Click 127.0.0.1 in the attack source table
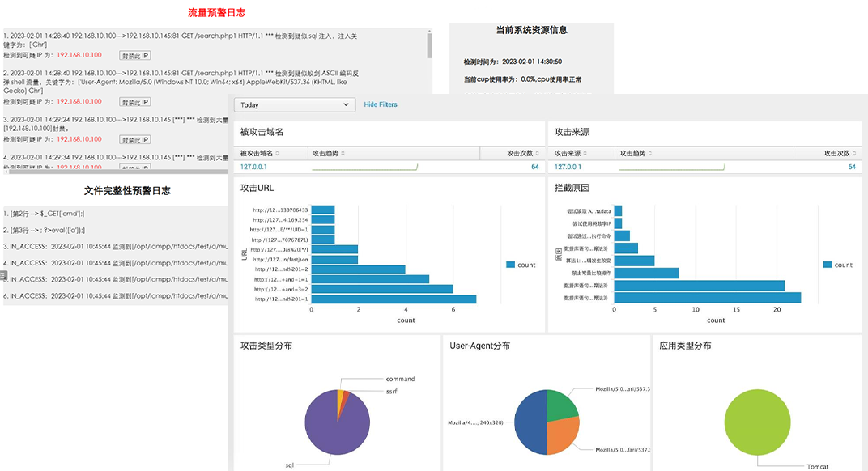The width and height of the screenshot is (868, 471). click(568, 167)
